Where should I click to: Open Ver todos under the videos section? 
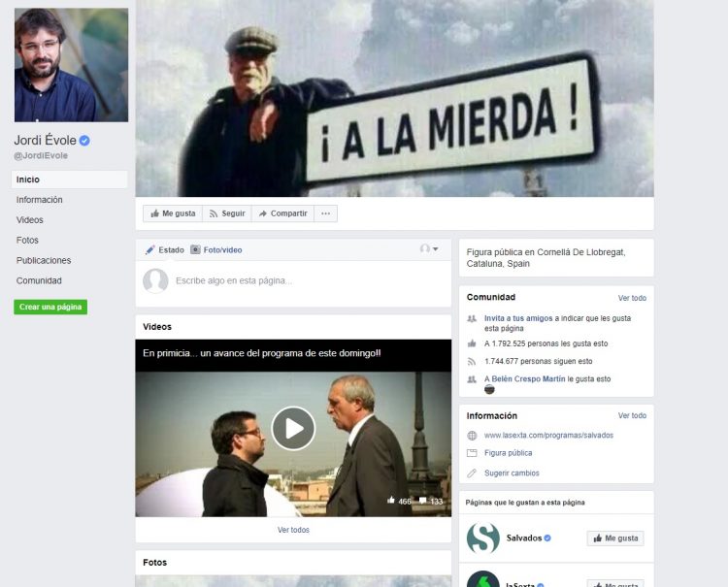pos(293,530)
